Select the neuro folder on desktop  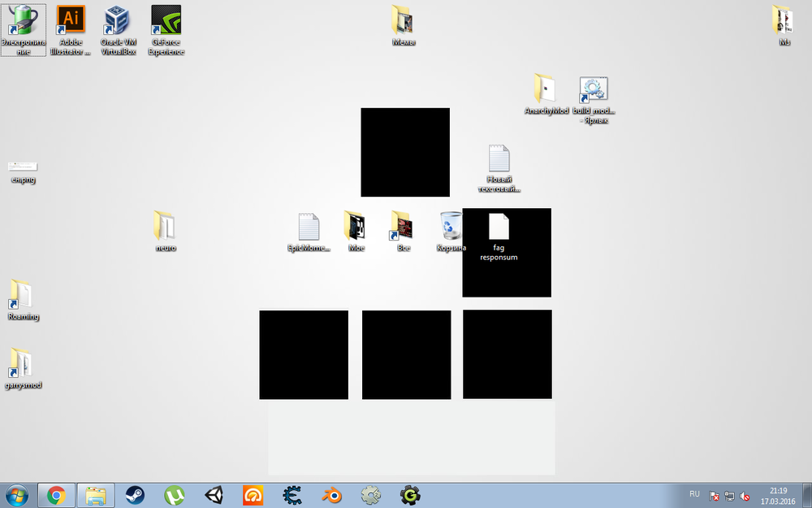coord(165,227)
